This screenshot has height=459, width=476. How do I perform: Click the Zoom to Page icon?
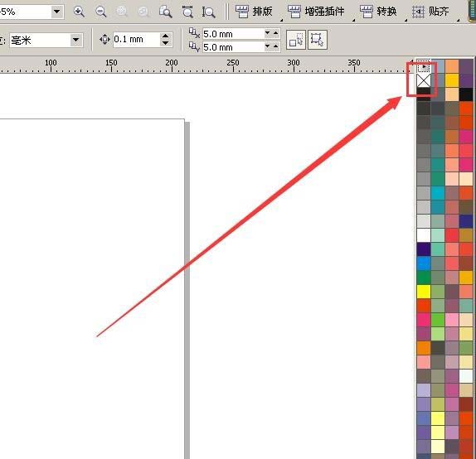pos(166,12)
